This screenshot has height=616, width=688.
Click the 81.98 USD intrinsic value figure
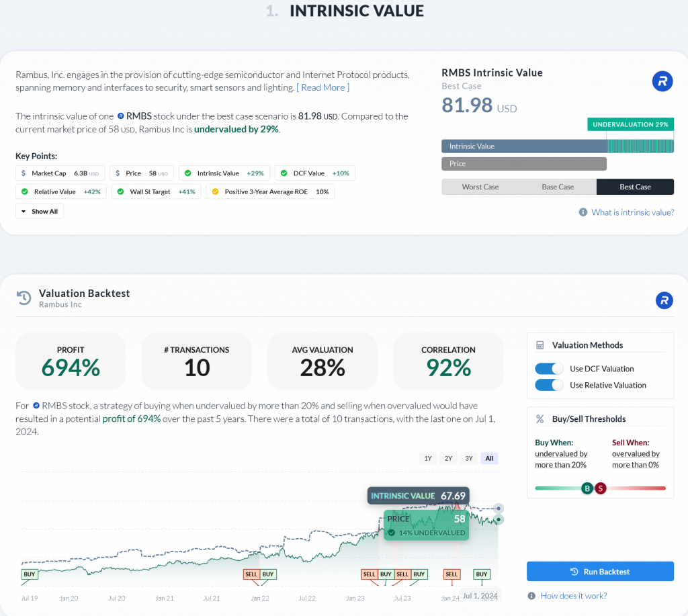pos(479,105)
